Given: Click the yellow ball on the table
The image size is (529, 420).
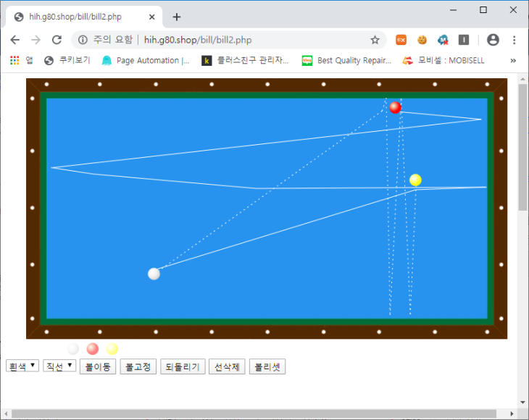Looking at the screenshot, I should (415, 180).
